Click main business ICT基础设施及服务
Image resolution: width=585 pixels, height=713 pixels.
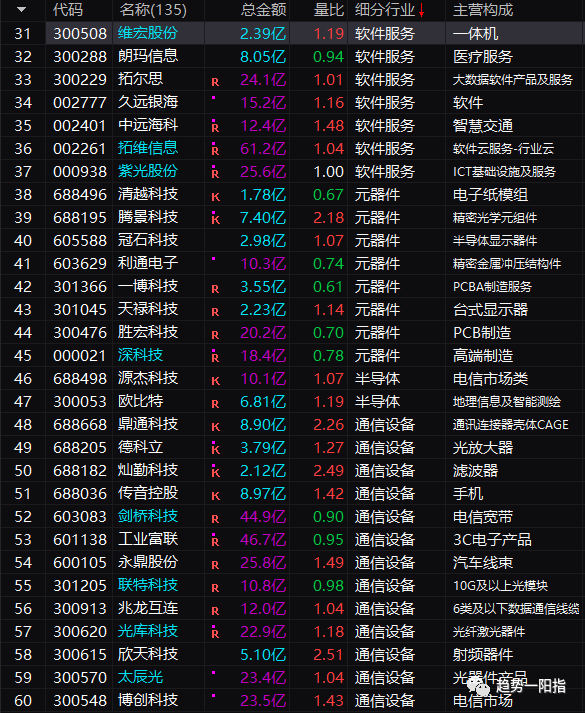pyautogui.click(x=504, y=172)
